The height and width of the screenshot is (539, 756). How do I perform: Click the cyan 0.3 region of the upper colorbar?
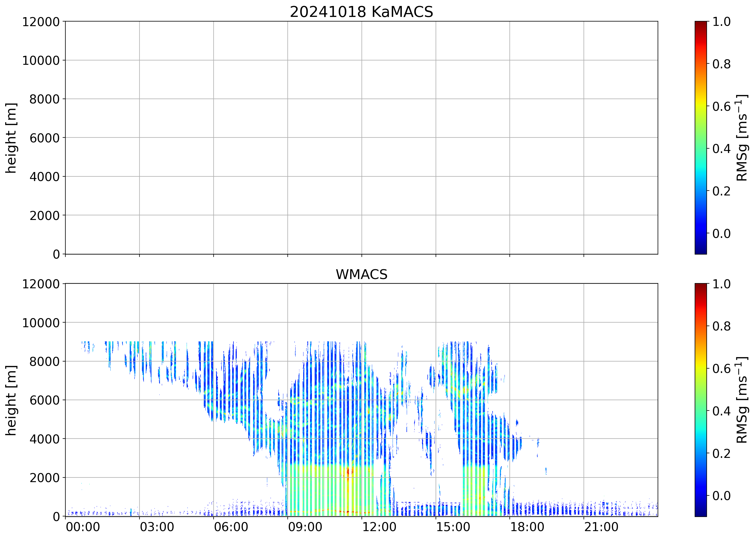click(x=700, y=170)
